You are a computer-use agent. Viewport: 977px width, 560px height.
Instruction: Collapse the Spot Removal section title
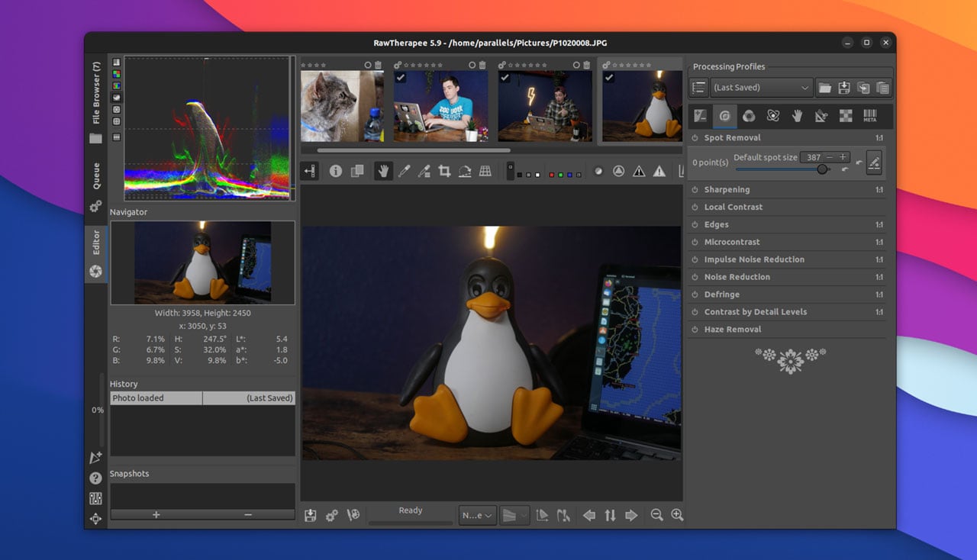[x=732, y=138]
